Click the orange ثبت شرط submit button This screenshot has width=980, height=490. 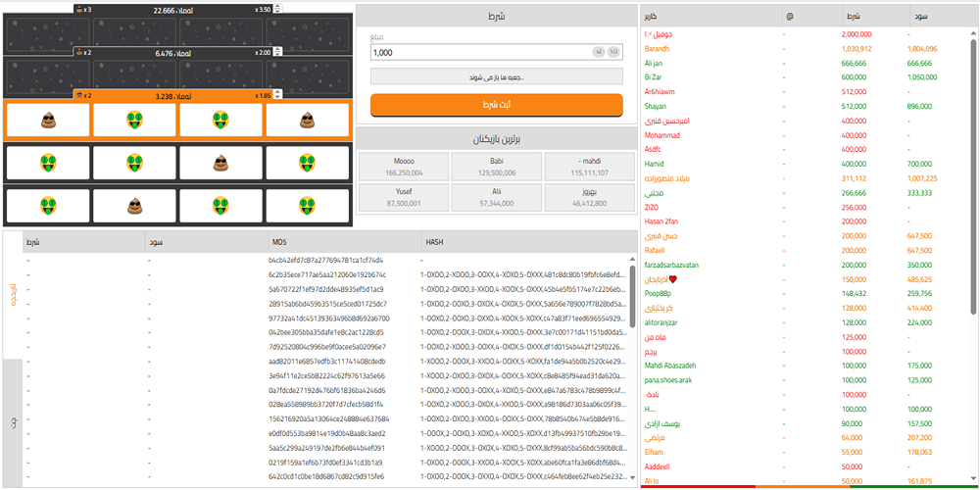(x=497, y=105)
